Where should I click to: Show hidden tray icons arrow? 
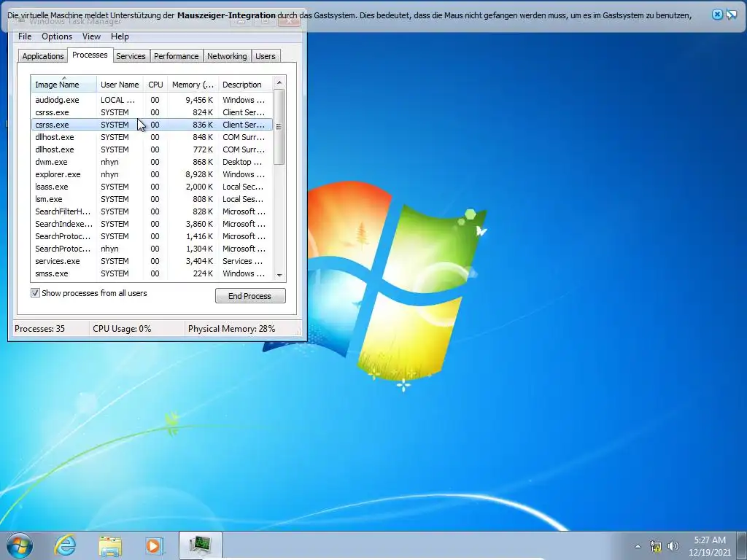638,546
